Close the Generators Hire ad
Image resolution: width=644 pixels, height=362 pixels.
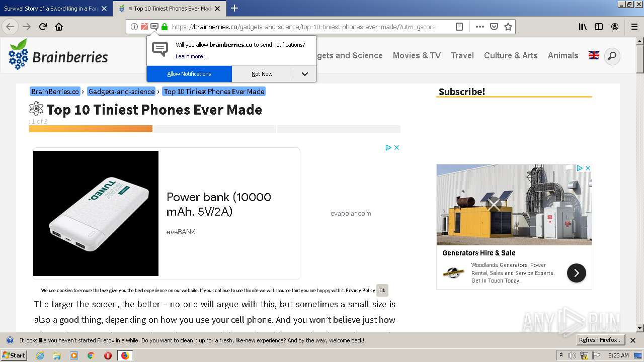(x=587, y=168)
